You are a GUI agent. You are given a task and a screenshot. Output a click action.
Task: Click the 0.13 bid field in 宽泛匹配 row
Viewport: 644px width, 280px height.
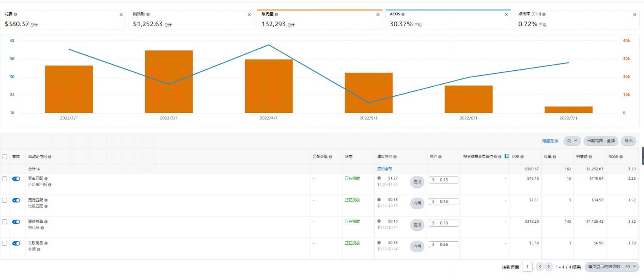[x=444, y=202]
